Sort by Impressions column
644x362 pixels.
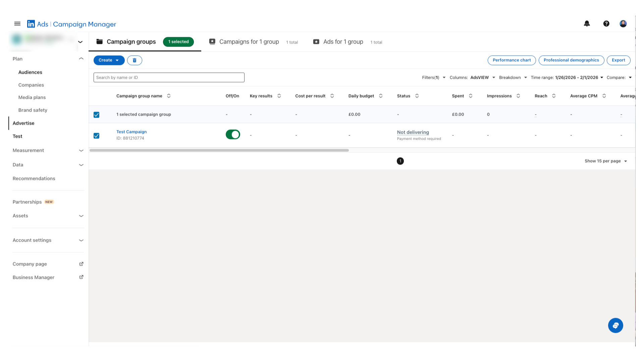[518, 96]
